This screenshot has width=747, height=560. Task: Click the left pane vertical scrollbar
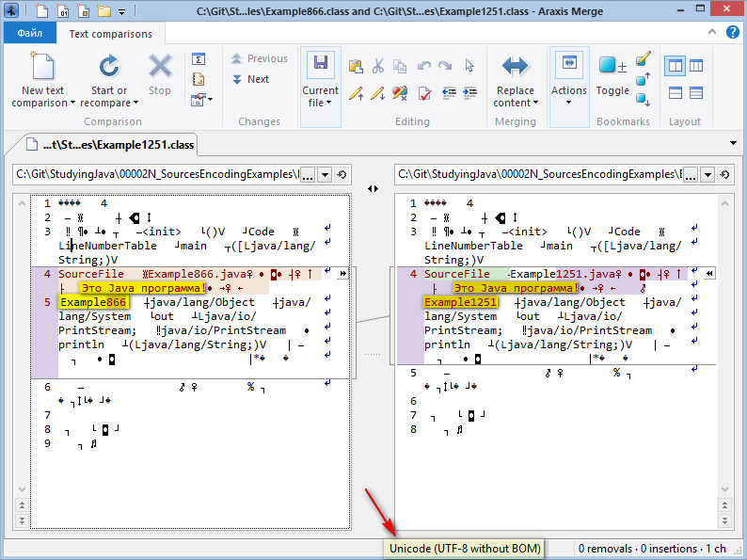click(x=22, y=346)
